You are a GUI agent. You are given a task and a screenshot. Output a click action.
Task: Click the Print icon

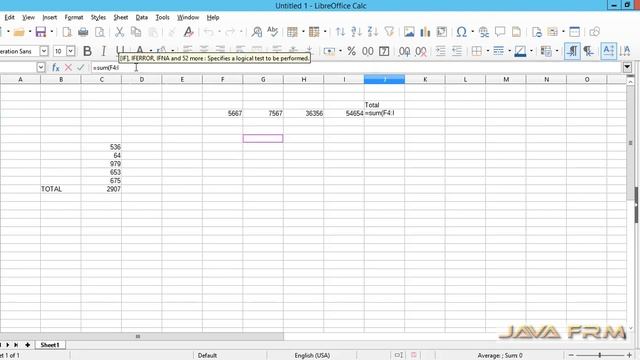pos(83,32)
